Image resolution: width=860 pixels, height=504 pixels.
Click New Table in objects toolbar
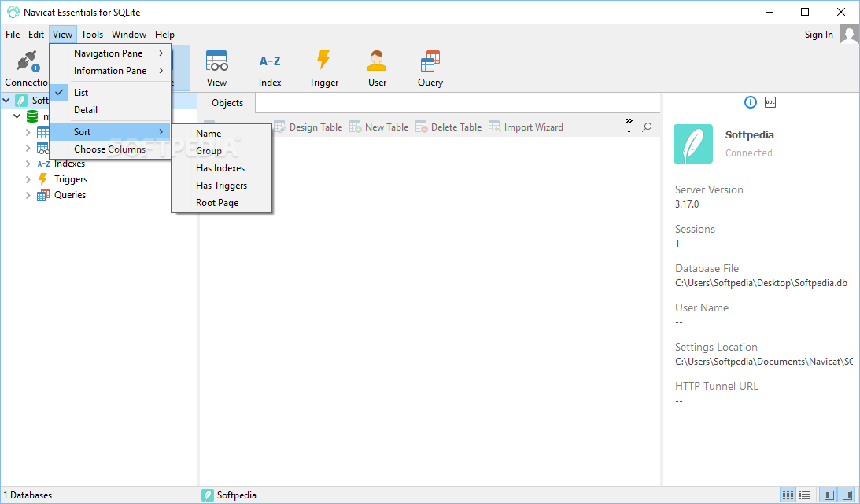click(379, 127)
